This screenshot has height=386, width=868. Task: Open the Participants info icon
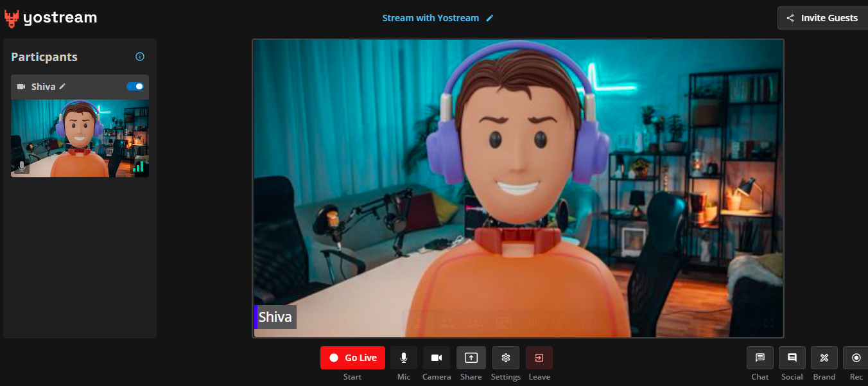pyautogui.click(x=140, y=57)
